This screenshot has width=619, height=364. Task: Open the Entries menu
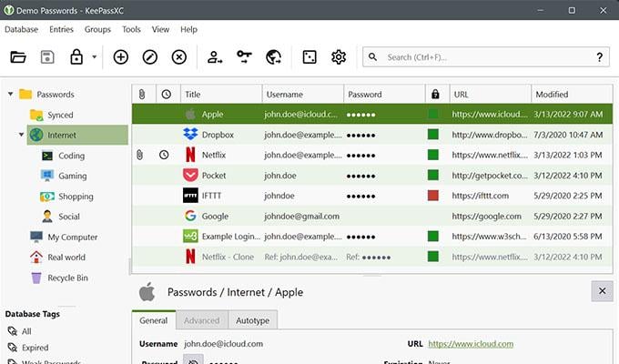coord(61,30)
